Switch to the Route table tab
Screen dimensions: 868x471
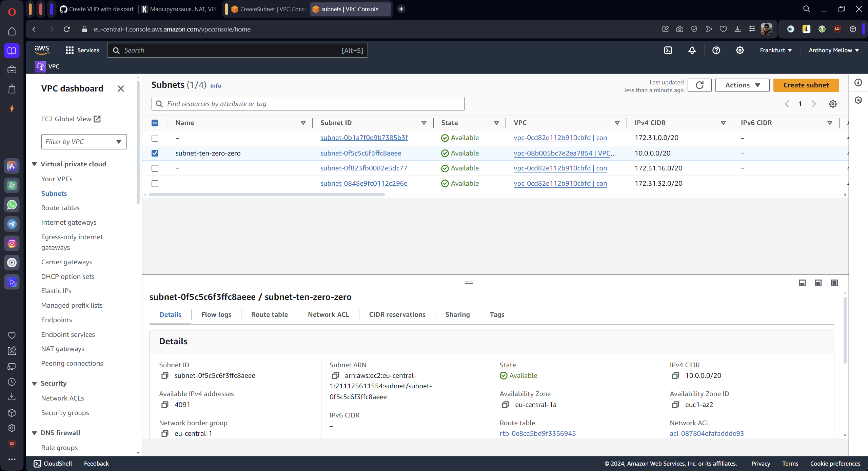pyautogui.click(x=269, y=314)
